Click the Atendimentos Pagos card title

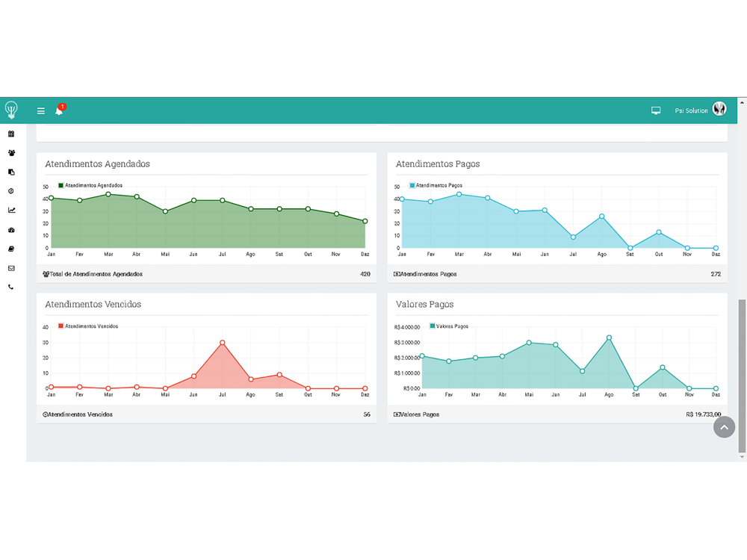coord(438,164)
